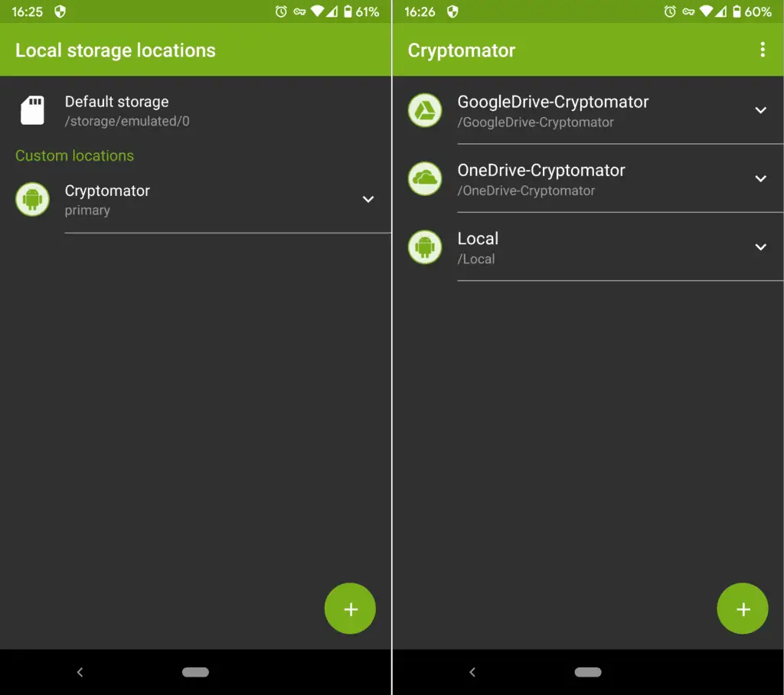The height and width of the screenshot is (695, 784).
Task: Tap the /Local path text
Action: tap(476, 259)
